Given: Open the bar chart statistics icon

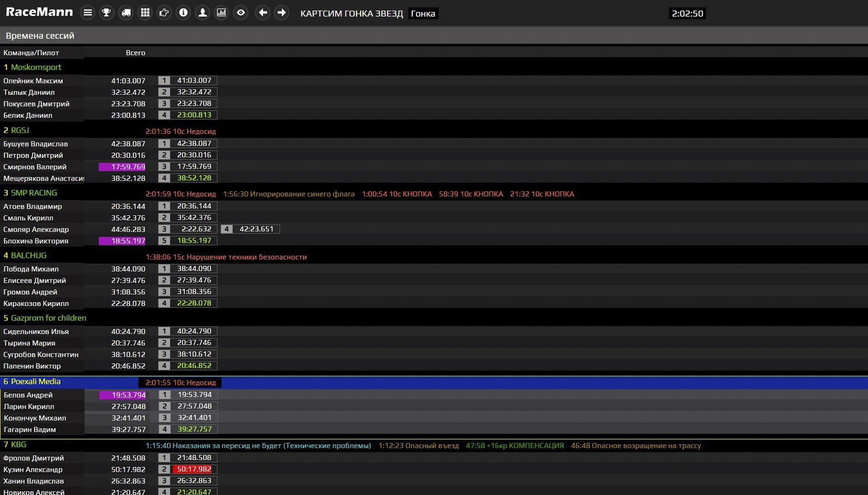Looking at the screenshot, I should tap(221, 13).
